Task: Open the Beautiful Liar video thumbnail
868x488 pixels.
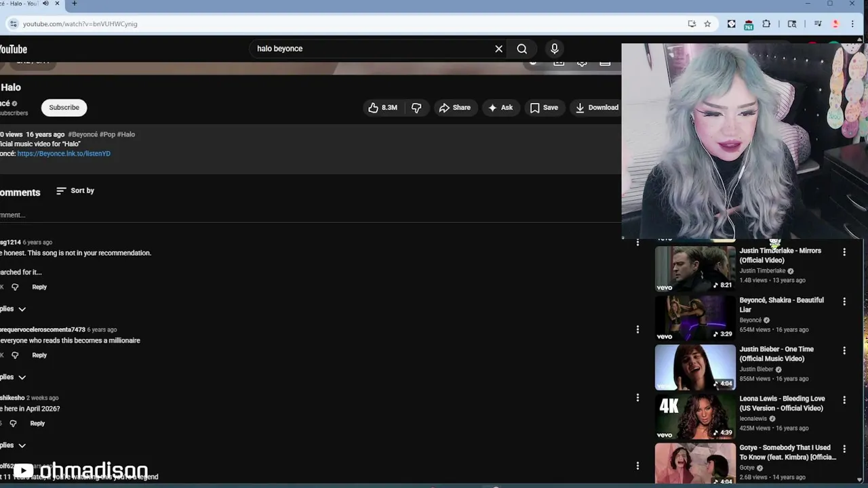Action: tap(695, 318)
